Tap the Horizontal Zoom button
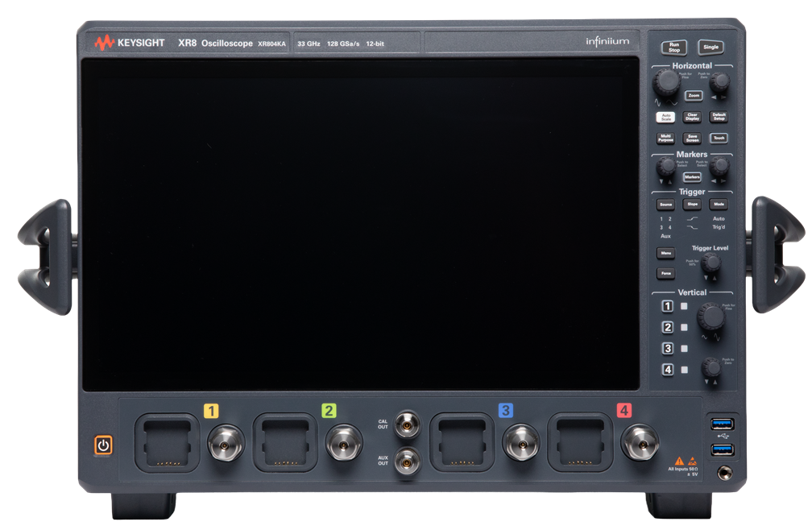The image size is (812, 530). pos(693,95)
